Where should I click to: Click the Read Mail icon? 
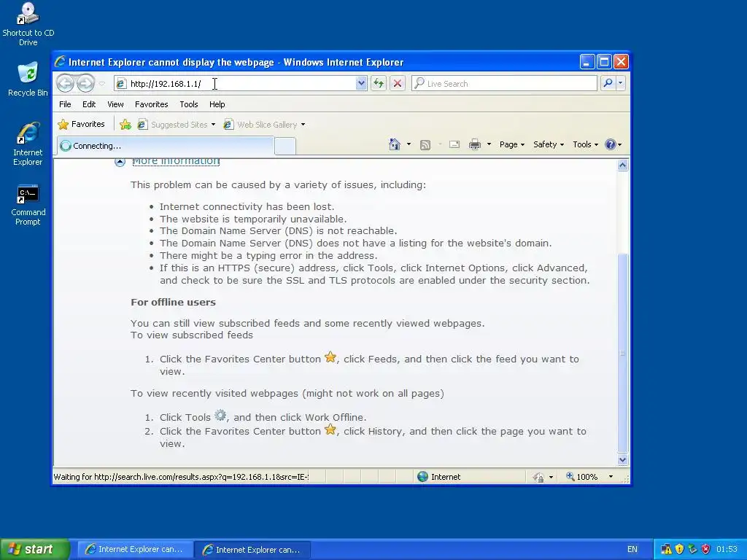click(454, 144)
